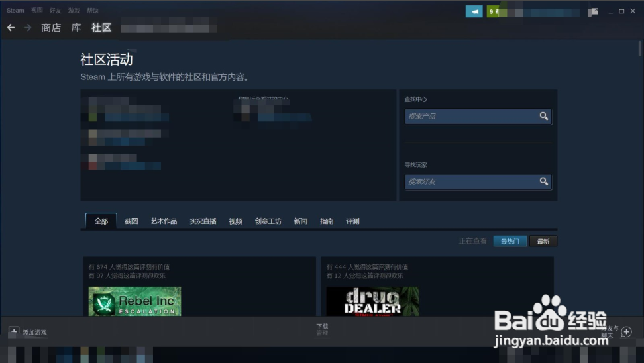
Task: Go to 库 section
Action: click(x=76, y=28)
